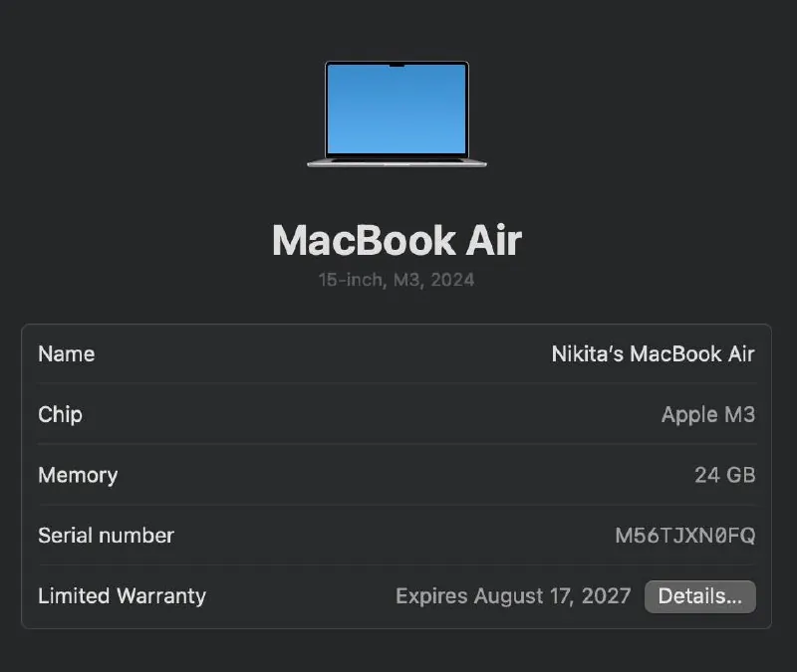
Task: Click the 15-inch, M3, 2024 subtitle
Action: pyautogui.click(x=397, y=280)
